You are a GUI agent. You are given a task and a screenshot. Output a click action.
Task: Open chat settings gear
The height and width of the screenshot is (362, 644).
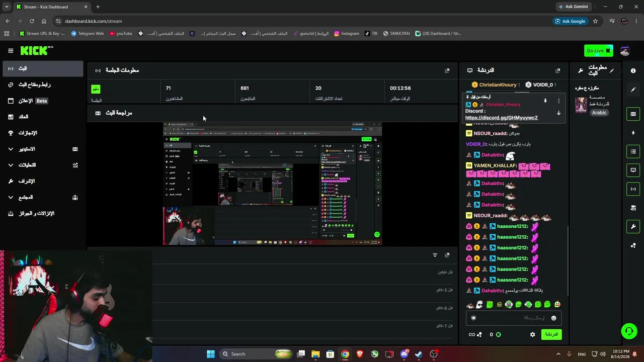point(532,334)
